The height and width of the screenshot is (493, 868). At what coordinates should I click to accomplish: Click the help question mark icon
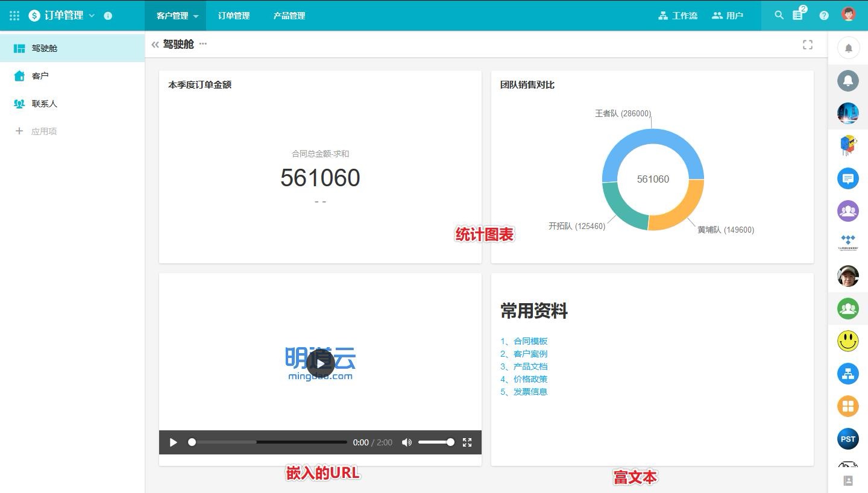[823, 16]
